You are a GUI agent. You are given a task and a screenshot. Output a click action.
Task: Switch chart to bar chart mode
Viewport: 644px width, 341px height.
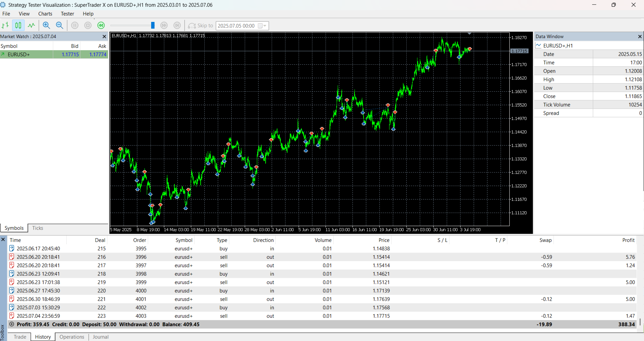tap(5, 25)
